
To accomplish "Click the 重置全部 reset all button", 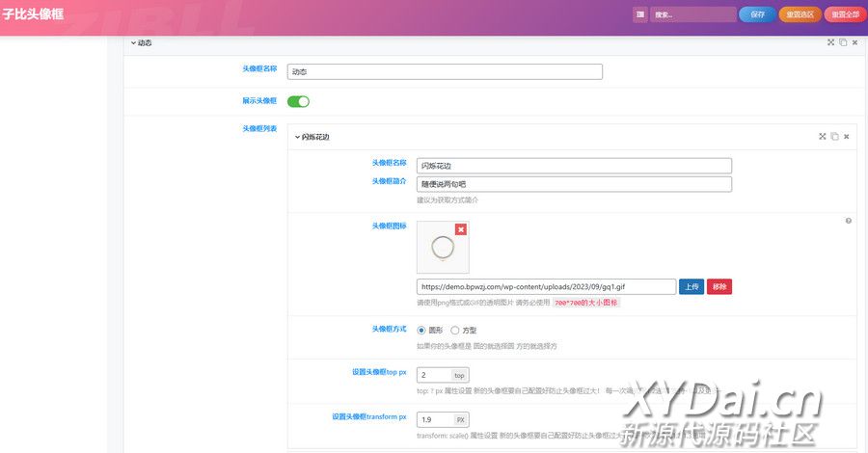I will point(844,14).
